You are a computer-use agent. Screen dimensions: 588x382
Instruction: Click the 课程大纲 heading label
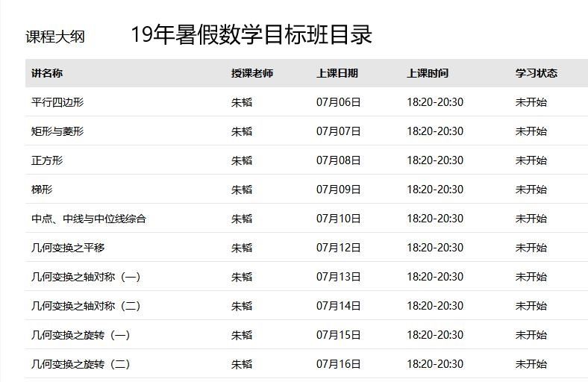click(x=55, y=37)
